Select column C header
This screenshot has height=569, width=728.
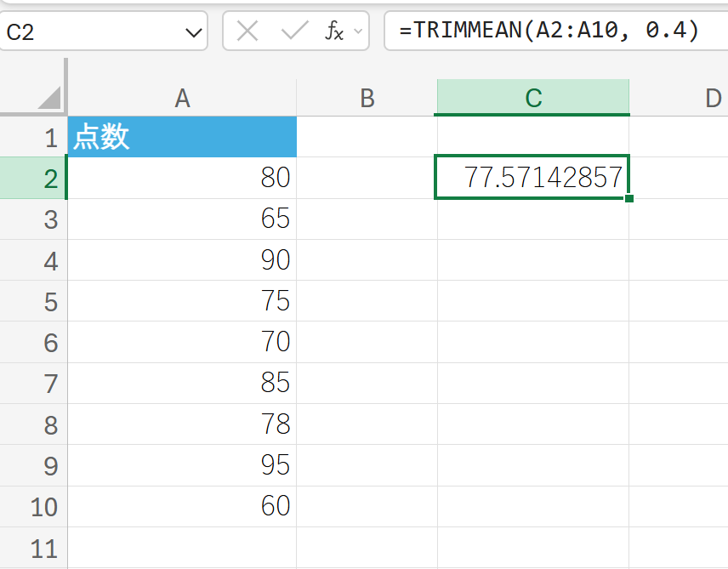pos(532,99)
